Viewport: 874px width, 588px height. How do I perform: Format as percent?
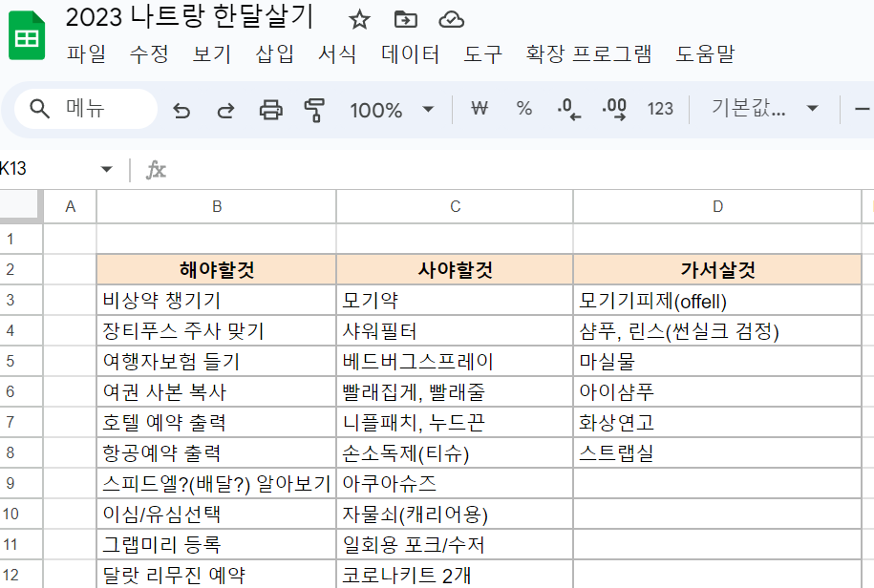coord(523,109)
